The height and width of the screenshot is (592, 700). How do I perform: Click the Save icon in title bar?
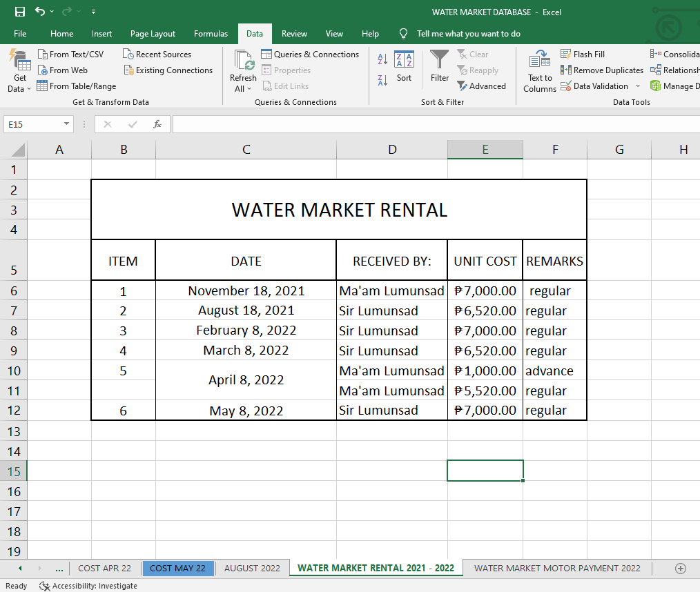point(19,12)
